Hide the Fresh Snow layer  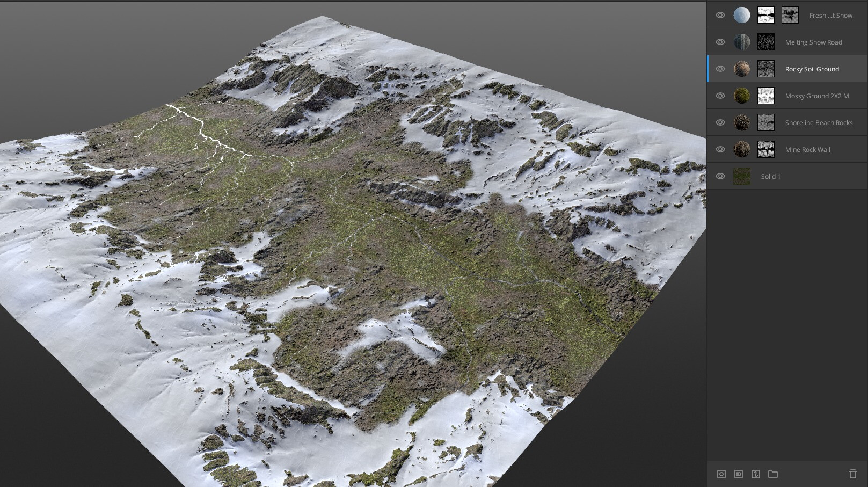(x=720, y=15)
